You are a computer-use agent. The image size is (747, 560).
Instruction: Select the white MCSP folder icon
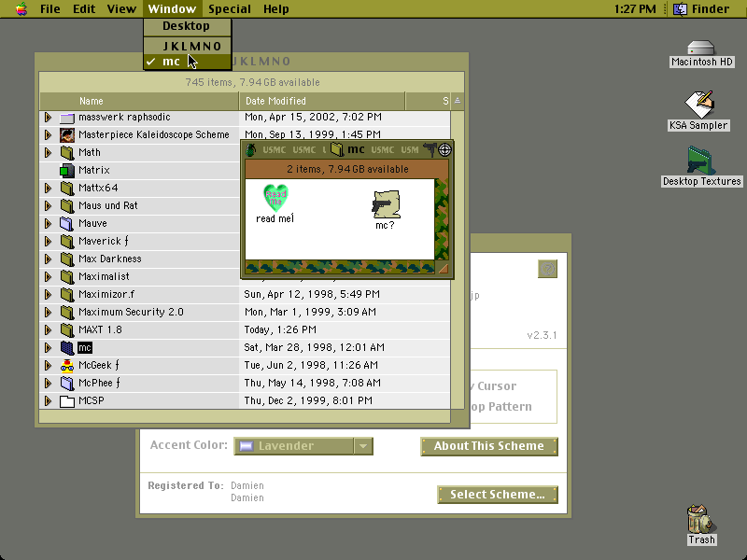coord(67,401)
